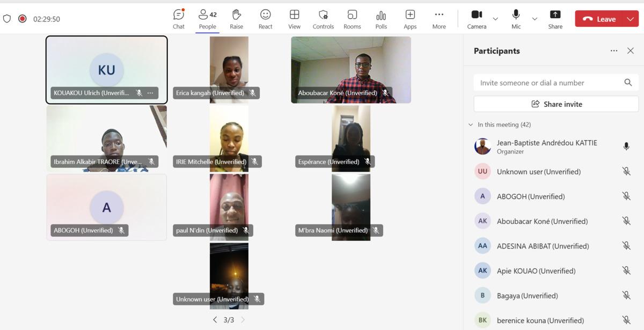Select paul N'din's video tile
644x330 pixels.
point(229,207)
